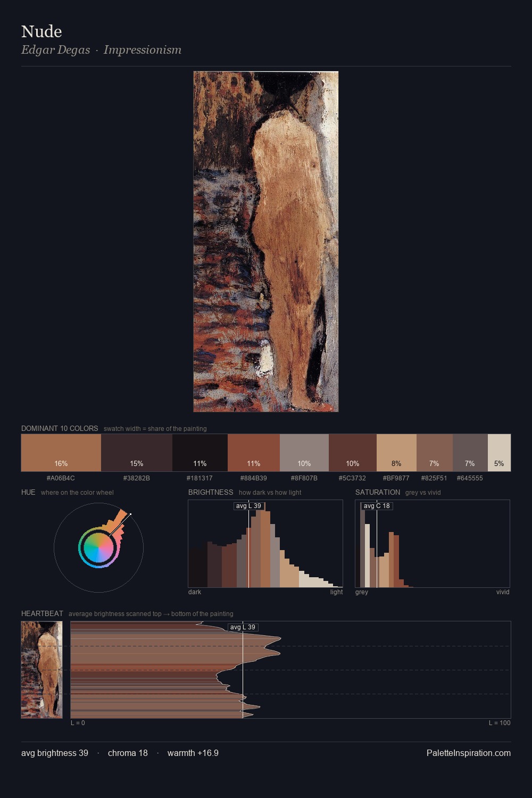Click the 'HEARTBEAT' section heading
532x798 pixels.
pyautogui.click(x=42, y=613)
